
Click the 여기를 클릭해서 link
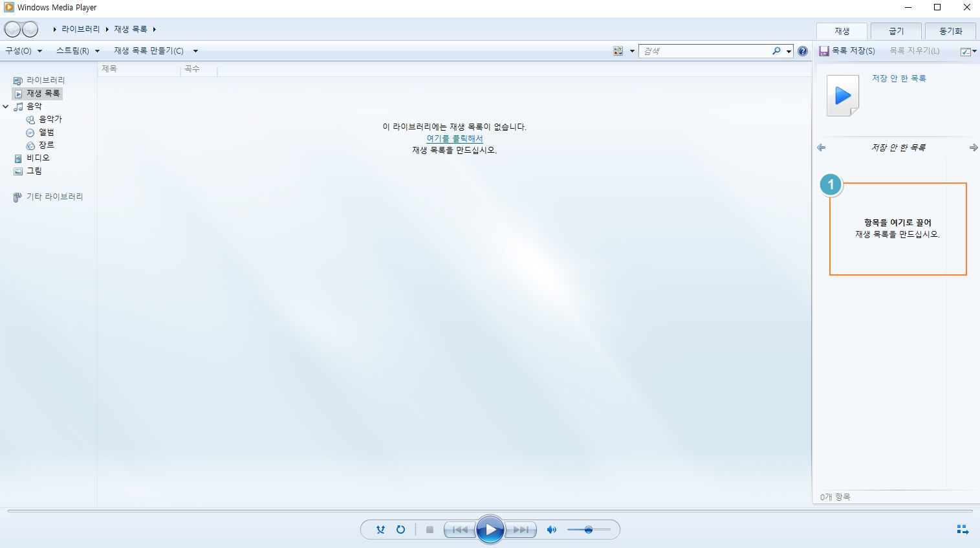pos(455,138)
